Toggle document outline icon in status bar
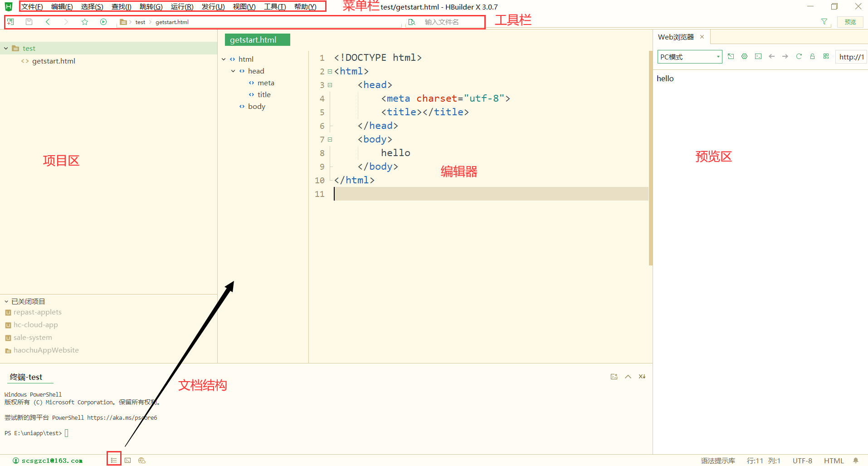 coord(114,460)
